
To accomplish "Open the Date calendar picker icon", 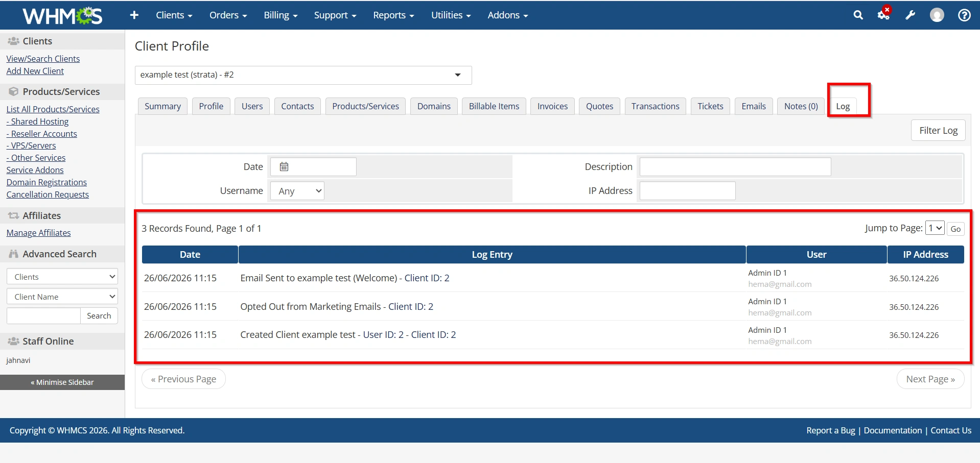I will click(284, 167).
